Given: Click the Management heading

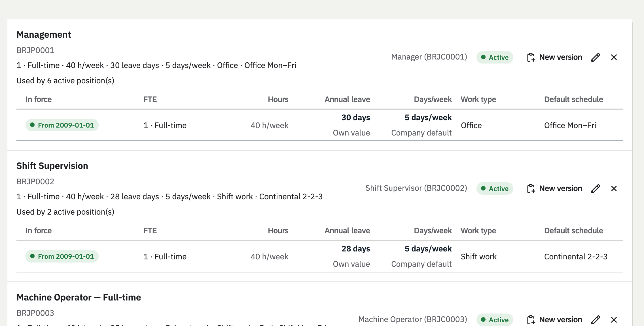Looking at the screenshot, I should [x=44, y=35].
